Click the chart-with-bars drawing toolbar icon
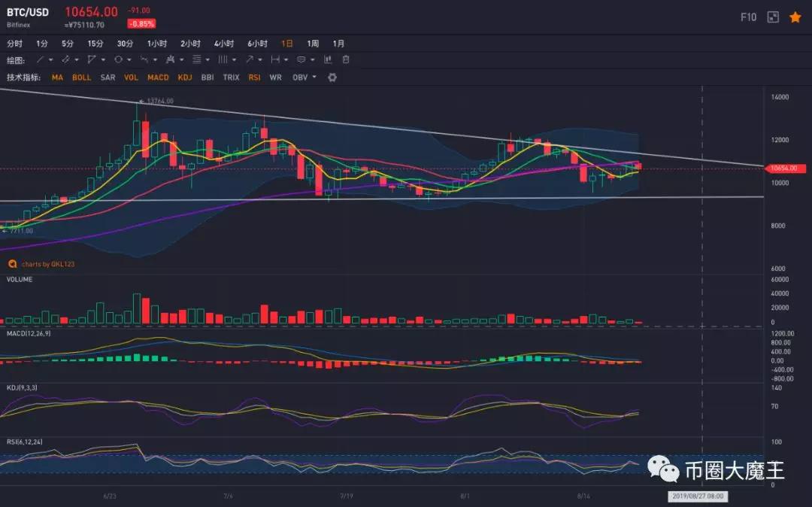812x507 pixels. pyautogui.click(x=328, y=60)
